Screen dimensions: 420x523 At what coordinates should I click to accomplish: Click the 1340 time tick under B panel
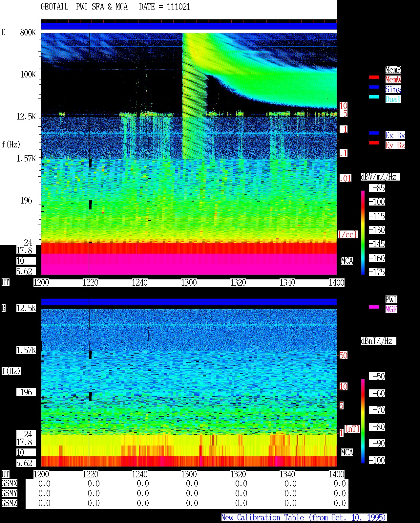287,474
